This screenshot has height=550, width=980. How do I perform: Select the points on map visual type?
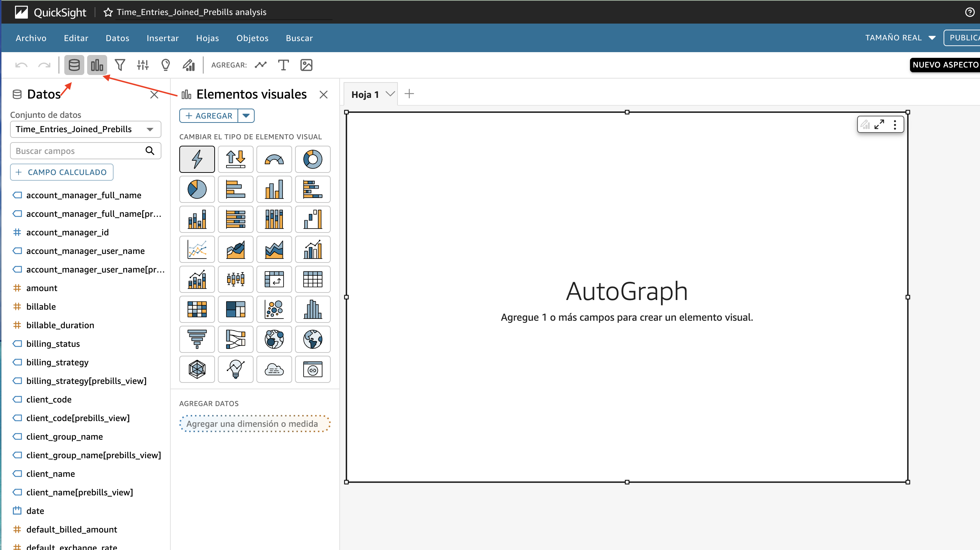click(x=274, y=339)
